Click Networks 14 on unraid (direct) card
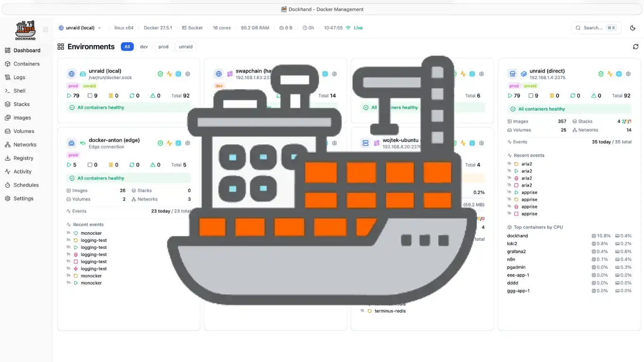644x362 pixels. tap(602, 130)
